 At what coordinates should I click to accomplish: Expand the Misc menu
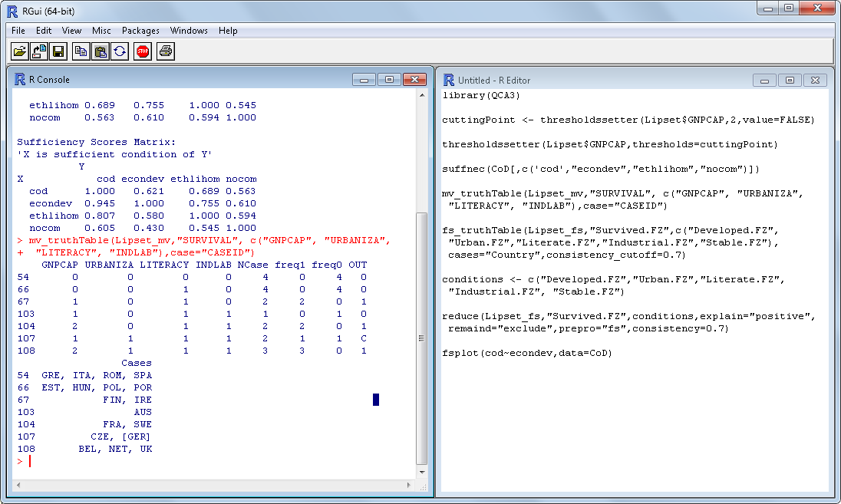101,31
